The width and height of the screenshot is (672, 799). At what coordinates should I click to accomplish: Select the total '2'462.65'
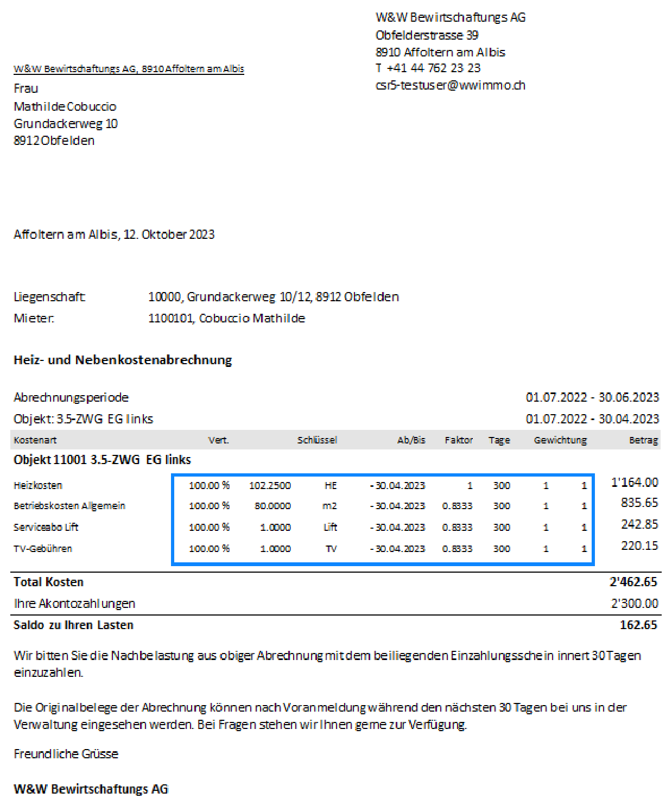click(633, 582)
